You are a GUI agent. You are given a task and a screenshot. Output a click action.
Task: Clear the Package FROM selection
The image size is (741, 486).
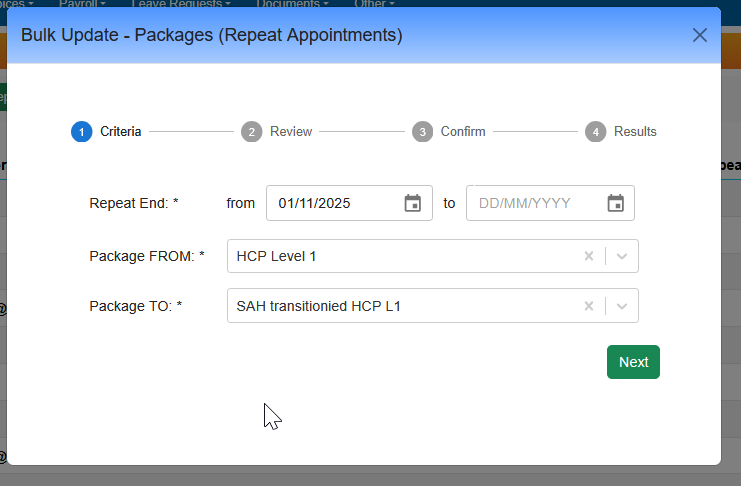589,256
